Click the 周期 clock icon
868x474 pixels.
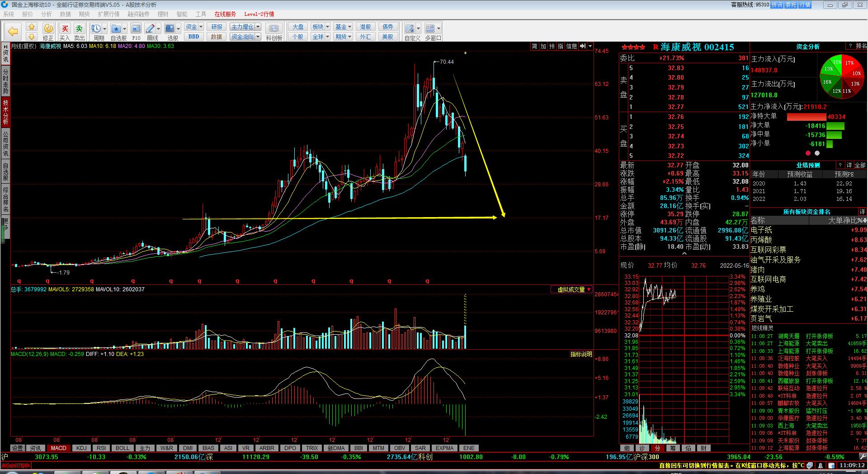point(96,28)
